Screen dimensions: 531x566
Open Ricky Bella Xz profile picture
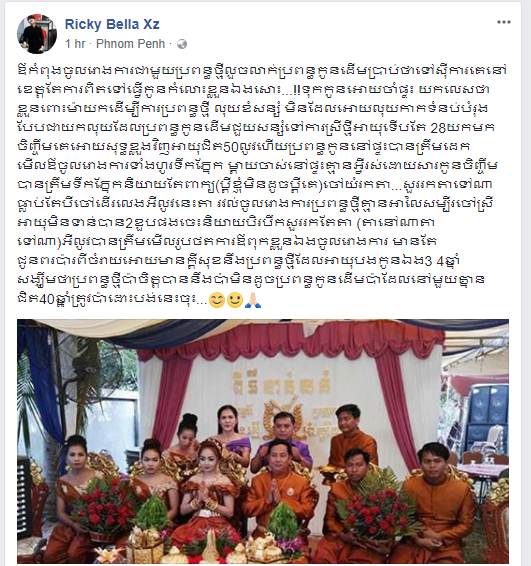37,34
